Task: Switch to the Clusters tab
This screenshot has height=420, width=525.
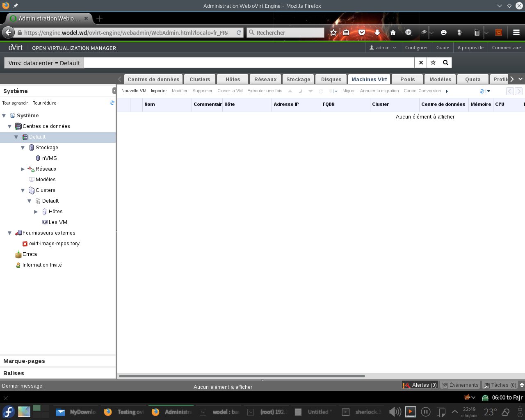Action: point(200,79)
